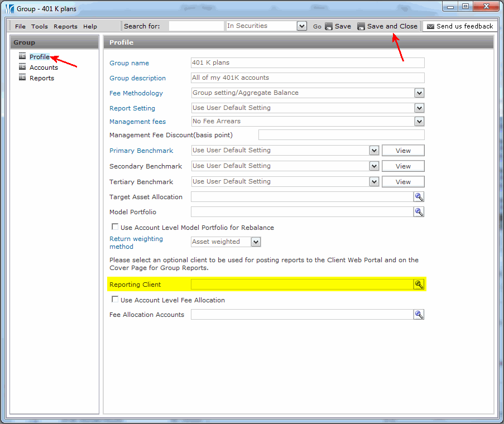Click the Save disk icon in toolbar
The image size is (504, 424).
329,26
